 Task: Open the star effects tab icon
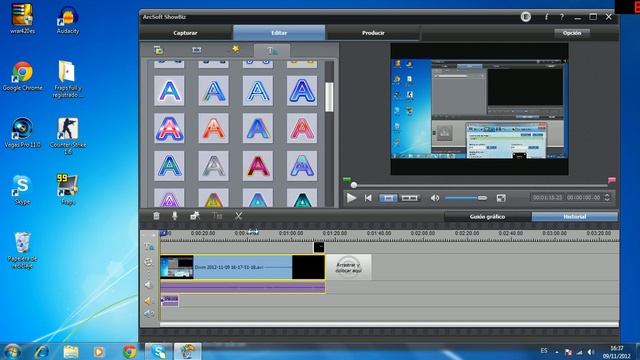236,50
